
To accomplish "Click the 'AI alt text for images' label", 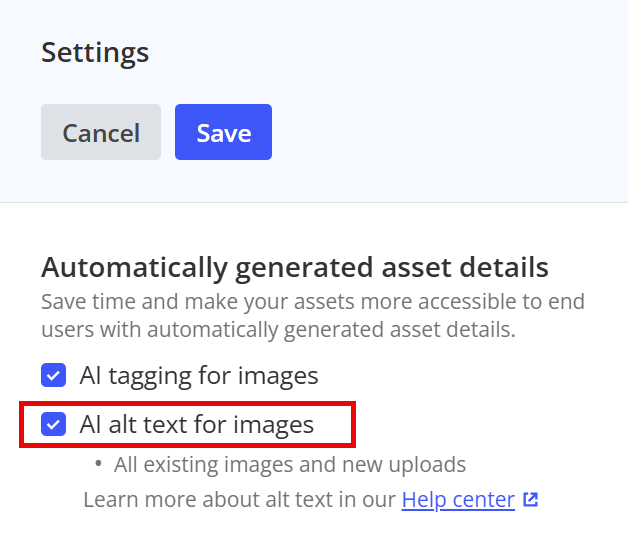I will click(197, 424).
